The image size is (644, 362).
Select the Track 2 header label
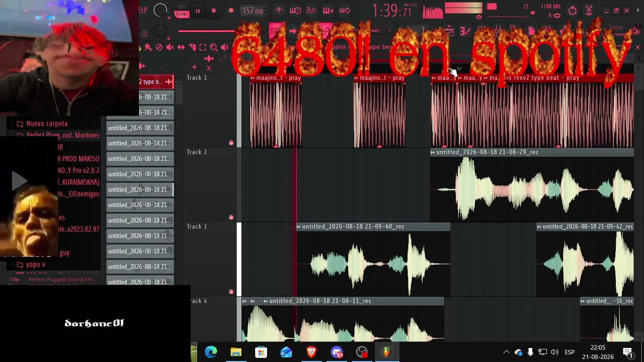click(197, 152)
